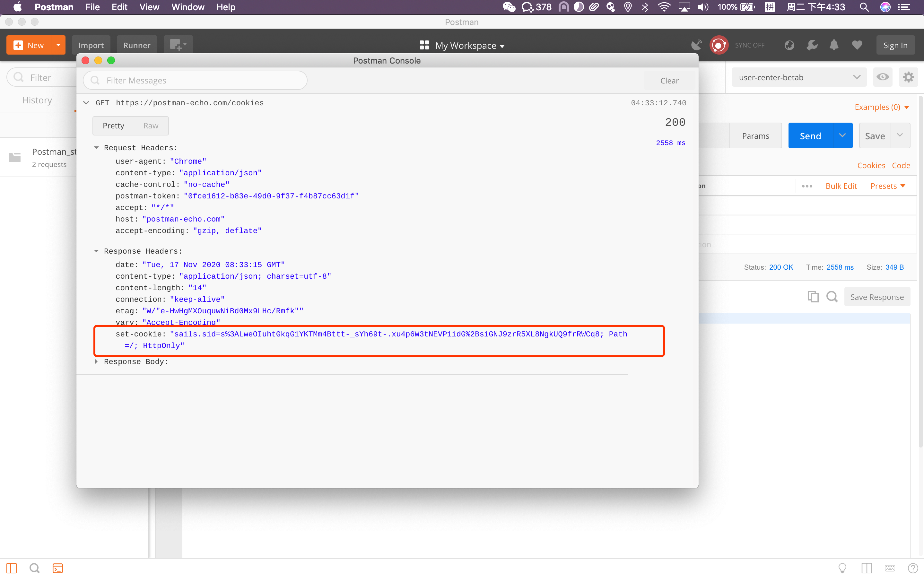Open the wrench settings icon

pos(812,45)
